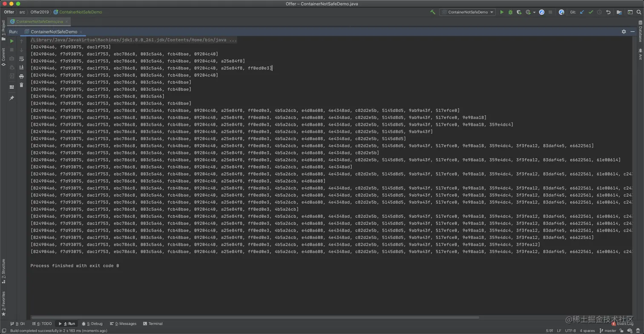Click the 5:91 caret position indicator

pyautogui.click(x=549, y=331)
